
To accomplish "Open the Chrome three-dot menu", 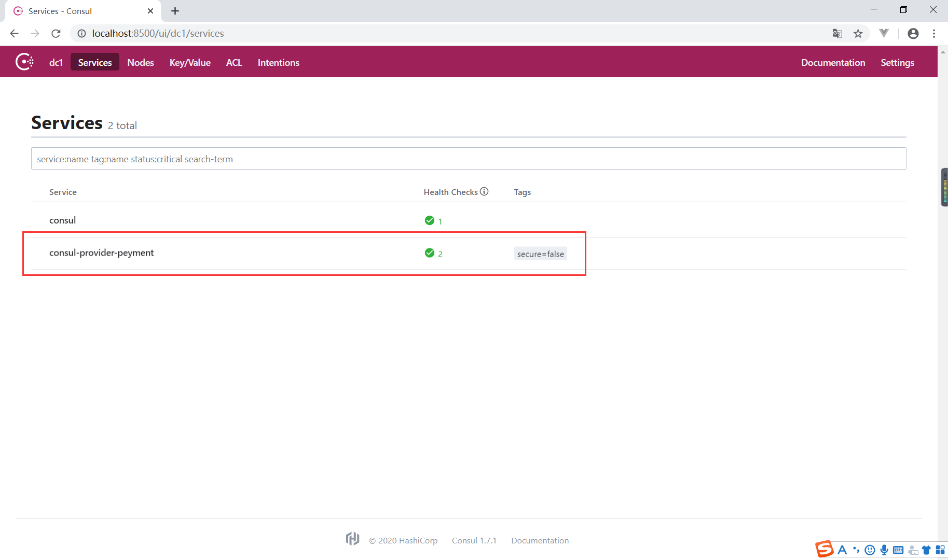I will [934, 33].
